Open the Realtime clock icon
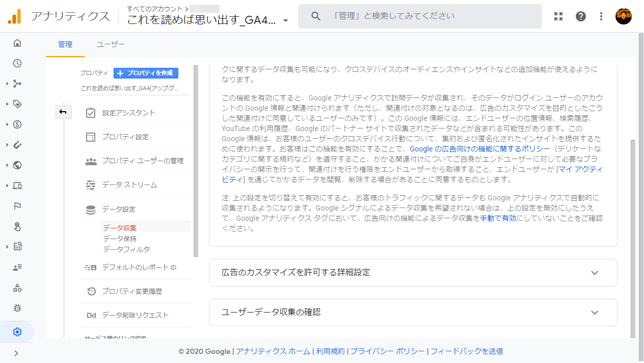Screen dimensions: 644x363 [x=17, y=63]
